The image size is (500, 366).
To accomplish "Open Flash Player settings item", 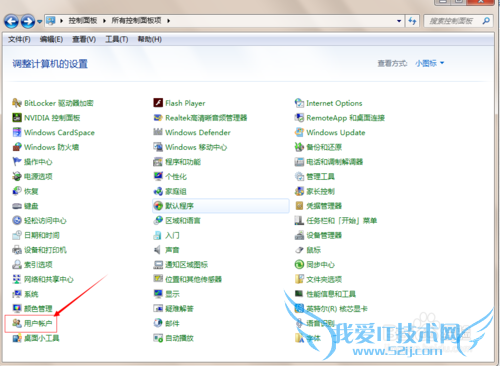I will point(179,103).
